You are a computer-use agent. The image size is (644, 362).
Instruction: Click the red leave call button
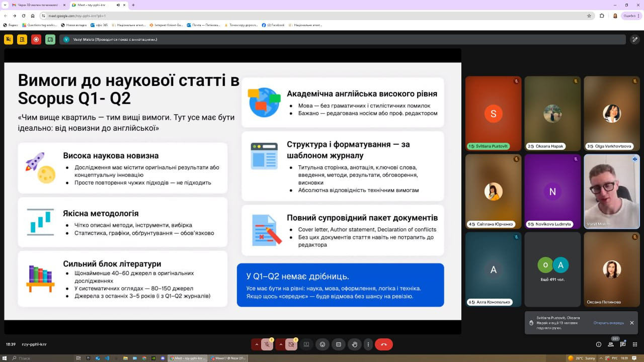(x=384, y=344)
